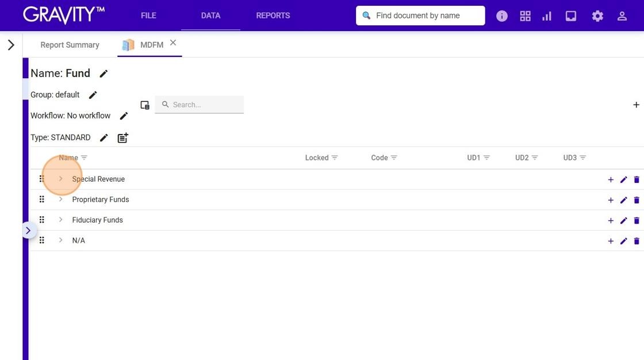Click the table Search field
Viewport: 644px width, 360px height.
[199, 105]
